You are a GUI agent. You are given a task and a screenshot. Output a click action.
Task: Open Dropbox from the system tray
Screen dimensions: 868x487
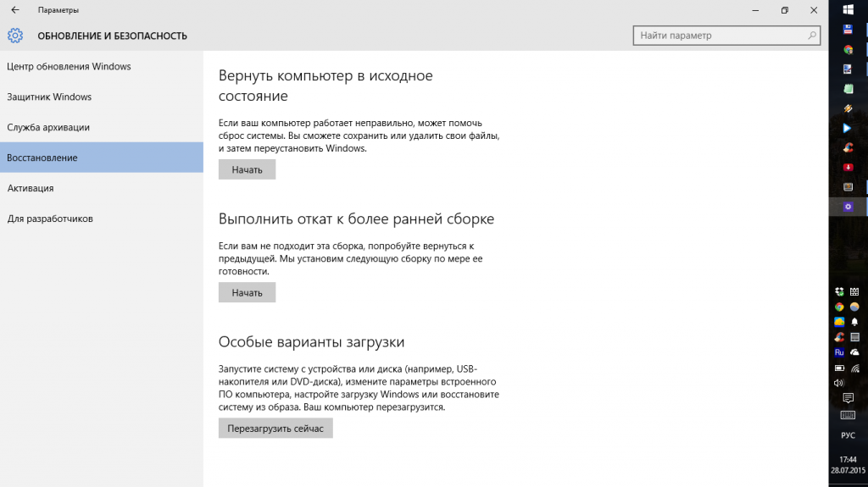click(839, 291)
